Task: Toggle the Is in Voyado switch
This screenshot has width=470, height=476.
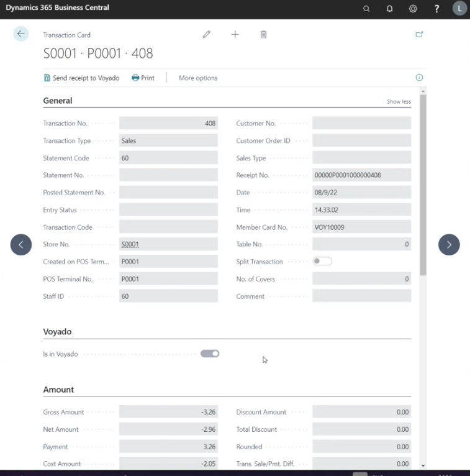Action: pyautogui.click(x=210, y=354)
